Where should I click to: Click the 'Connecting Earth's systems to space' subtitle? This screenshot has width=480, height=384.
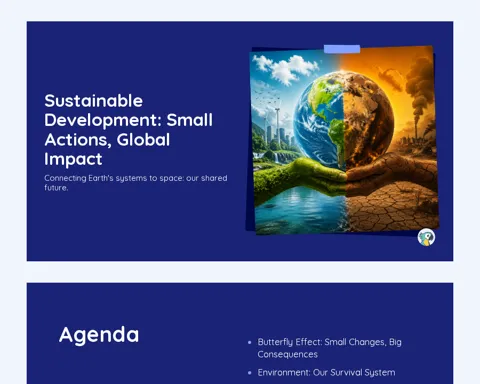pos(136,183)
